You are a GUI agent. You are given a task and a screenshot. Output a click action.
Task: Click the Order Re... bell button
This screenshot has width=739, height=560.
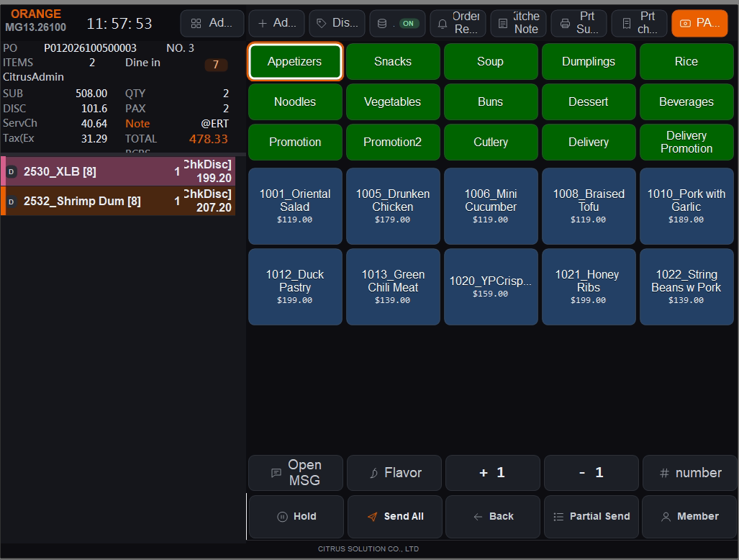pos(458,23)
